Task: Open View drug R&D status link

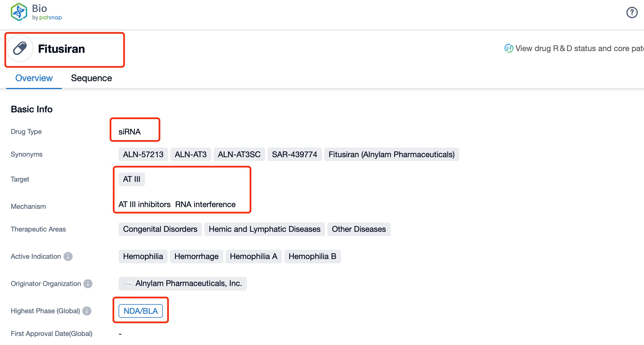Action: (579, 49)
